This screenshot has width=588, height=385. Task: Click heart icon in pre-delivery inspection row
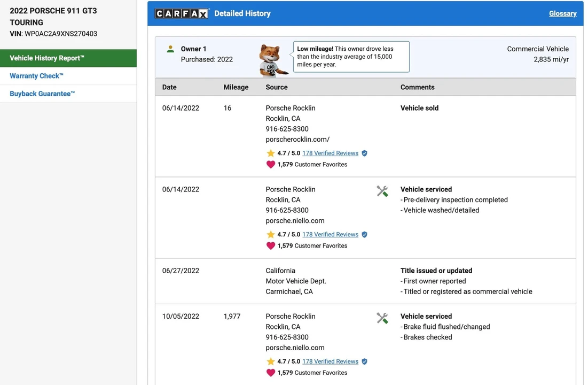pyautogui.click(x=270, y=245)
